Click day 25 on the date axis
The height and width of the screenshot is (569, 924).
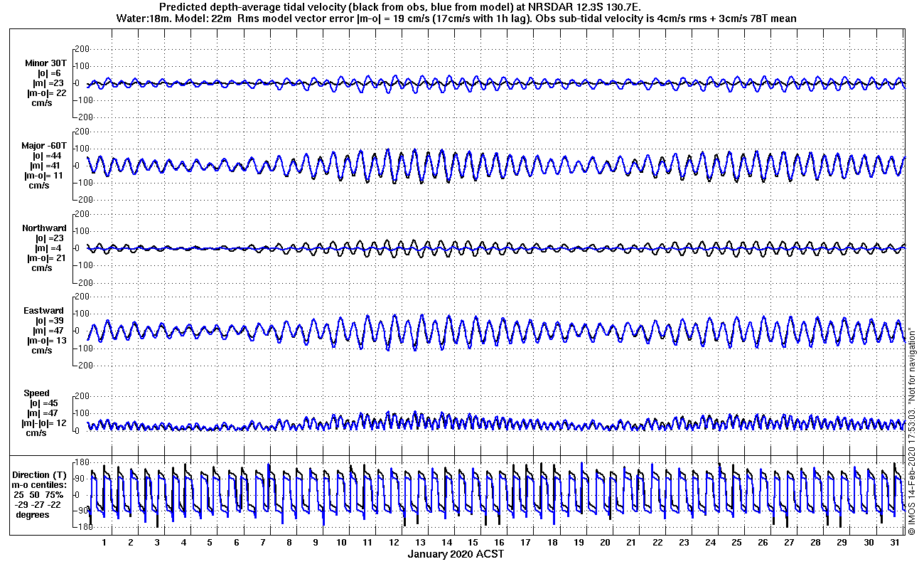(736, 542)
